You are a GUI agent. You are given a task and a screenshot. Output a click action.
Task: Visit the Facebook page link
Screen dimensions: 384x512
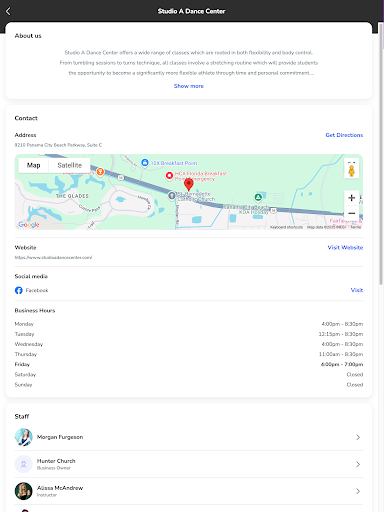[x=357, y=290]
